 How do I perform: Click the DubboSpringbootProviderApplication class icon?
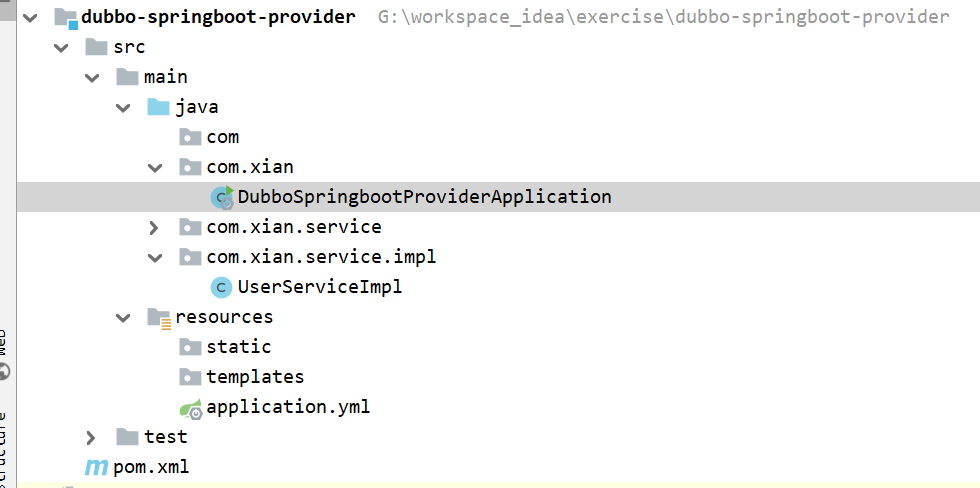(222, 197)
